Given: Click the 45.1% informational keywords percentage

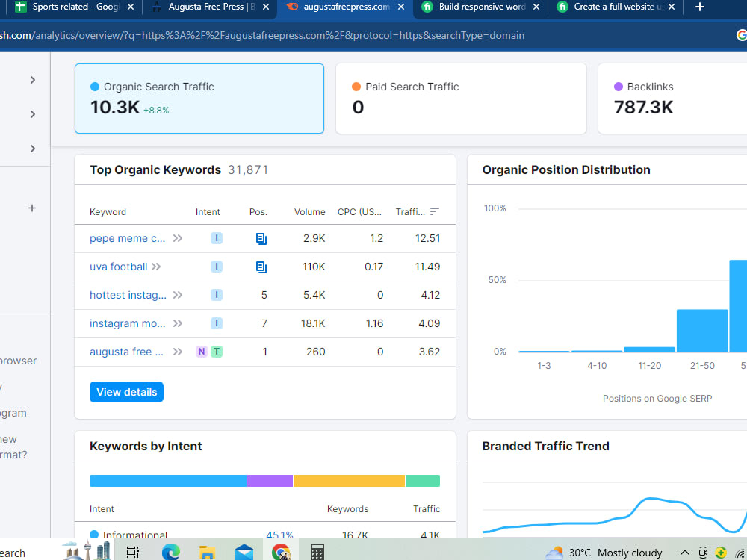Looking at the screenshot, I should click(x=279, y=535).
